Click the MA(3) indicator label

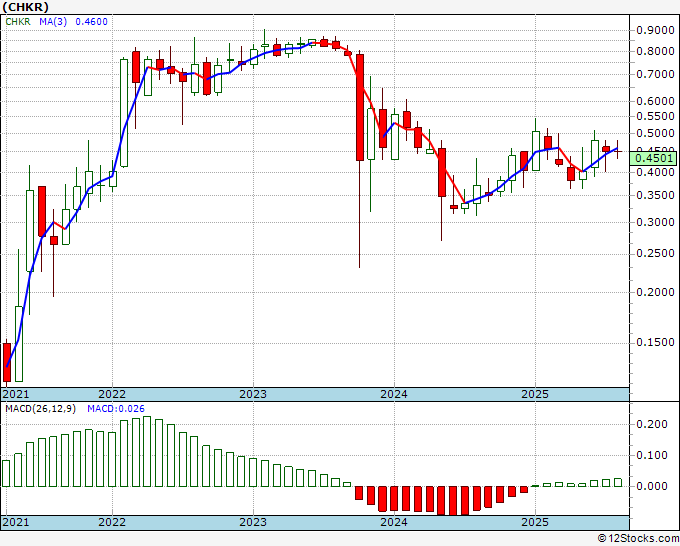point(53,22)
